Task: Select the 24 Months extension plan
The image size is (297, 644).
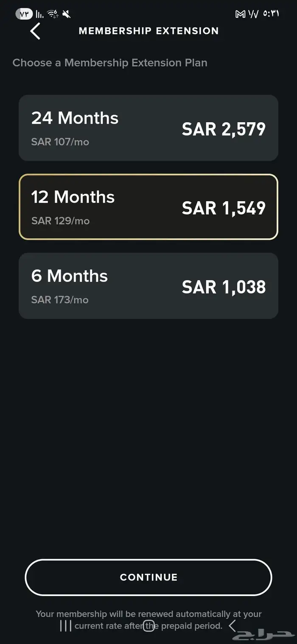Action: (x=148, y=128)
